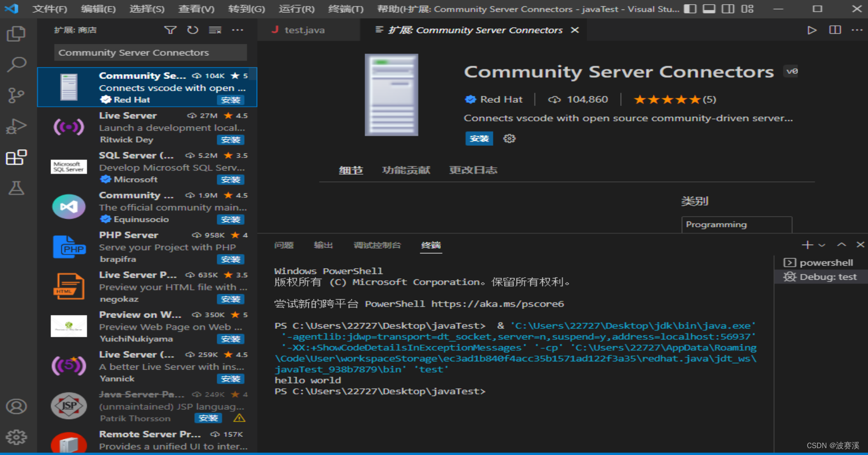Open the launch profile dropdown next to plus
The image size is (868, 455).
click(x=822, y=245)
